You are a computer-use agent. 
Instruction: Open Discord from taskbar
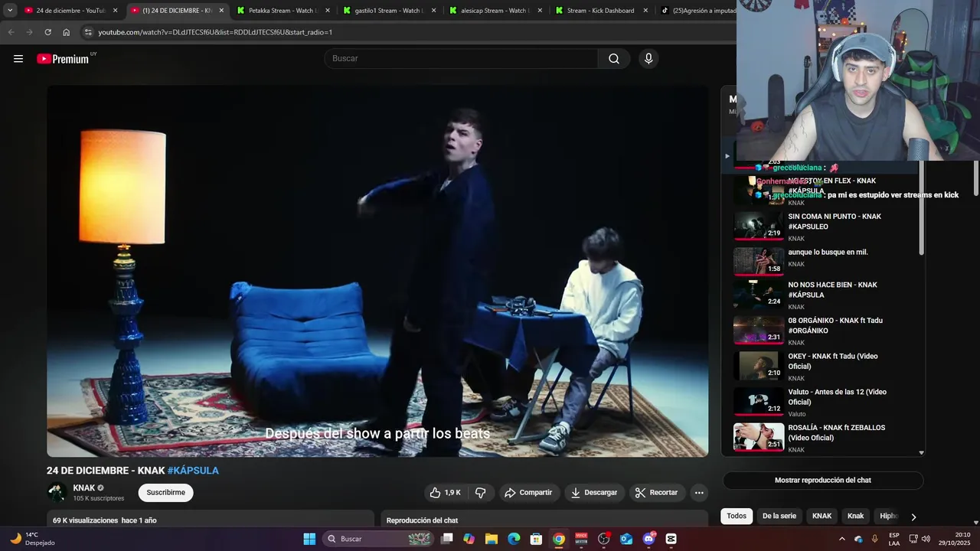pos(649,539)
